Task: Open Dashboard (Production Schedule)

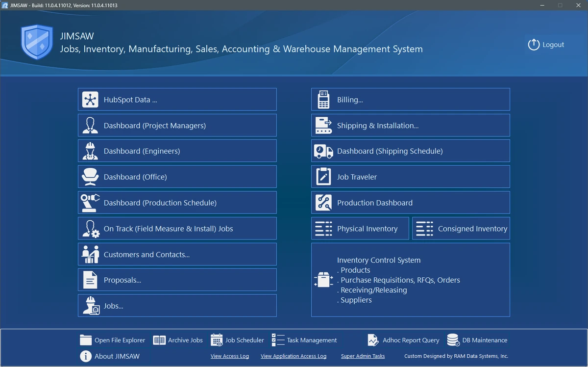Action: coord(177,203)
